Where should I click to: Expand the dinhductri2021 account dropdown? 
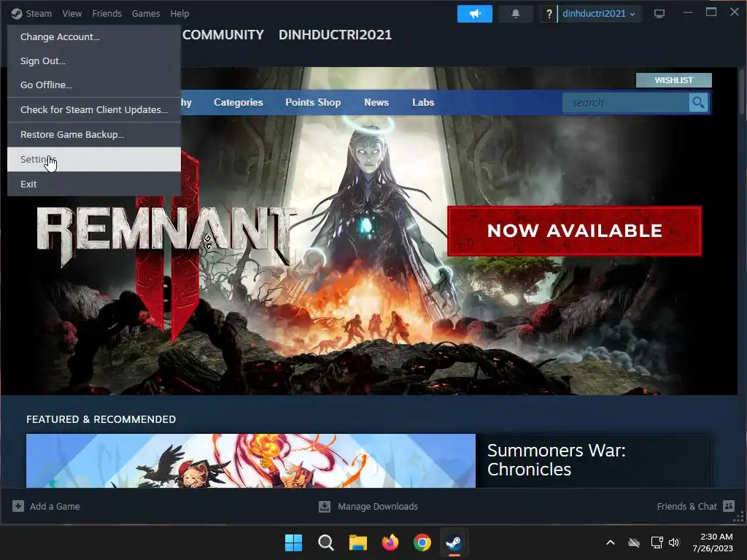[598, 14]
